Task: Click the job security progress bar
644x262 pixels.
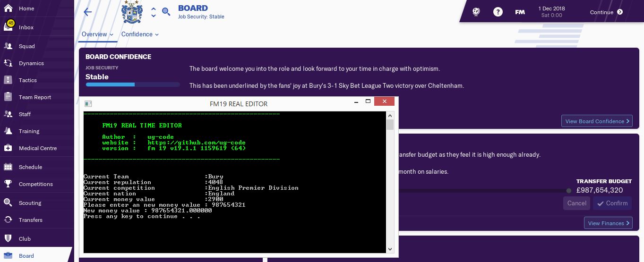Action: click(x=133, y=85)
